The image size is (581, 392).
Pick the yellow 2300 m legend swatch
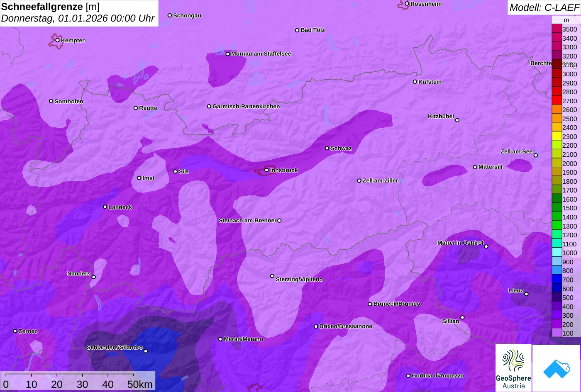(x=557, y=136)
